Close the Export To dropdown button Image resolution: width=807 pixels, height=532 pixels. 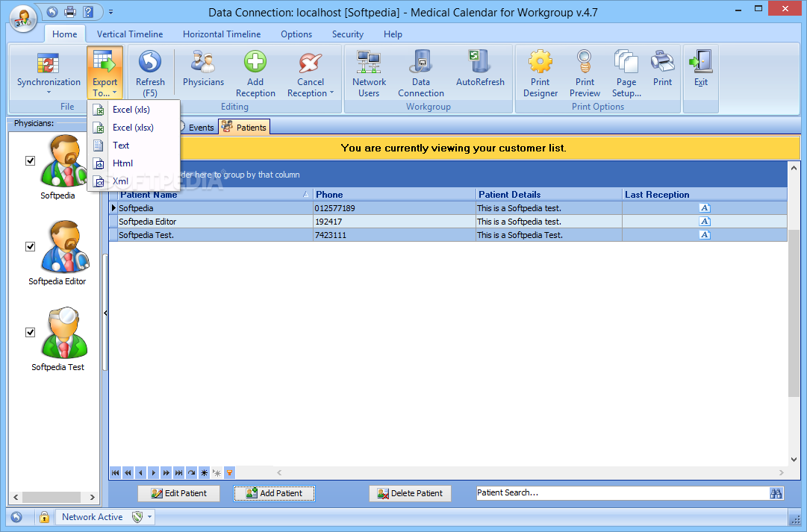(105, 74)
